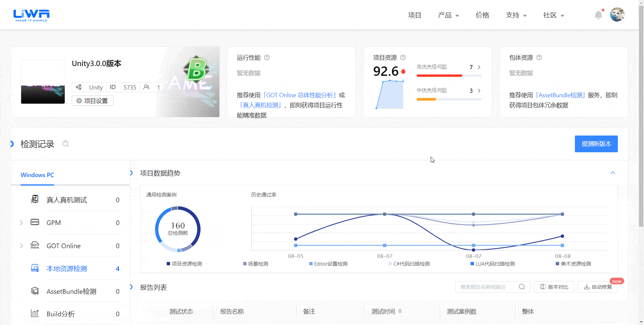The image size is (644, 325).
Task: Click the 提测新版本 button
Action: 596,144
